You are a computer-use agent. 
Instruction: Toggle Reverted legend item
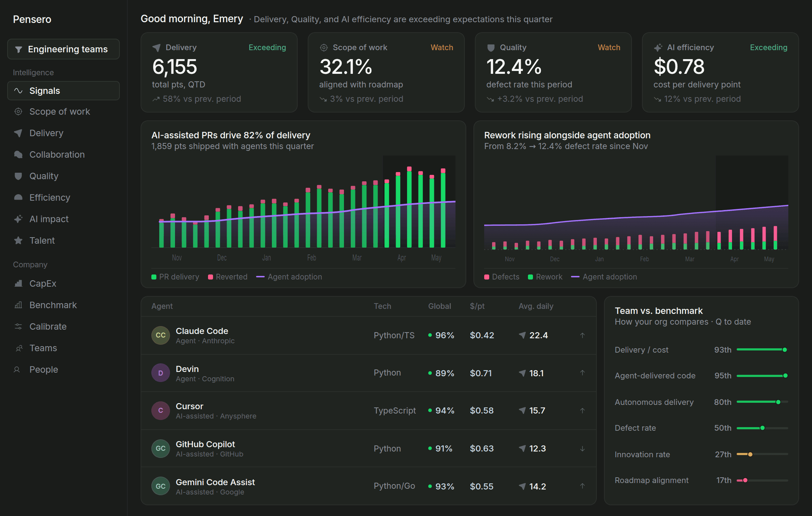coord(228,277)
